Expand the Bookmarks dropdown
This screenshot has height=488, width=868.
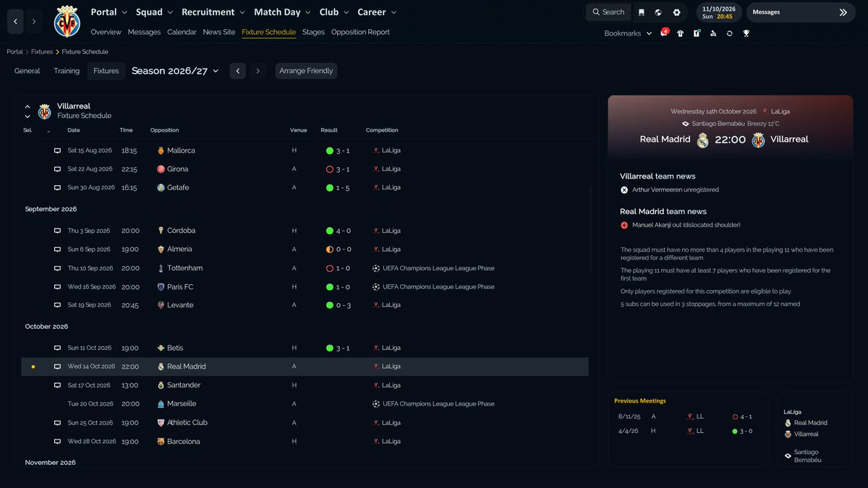628,33
